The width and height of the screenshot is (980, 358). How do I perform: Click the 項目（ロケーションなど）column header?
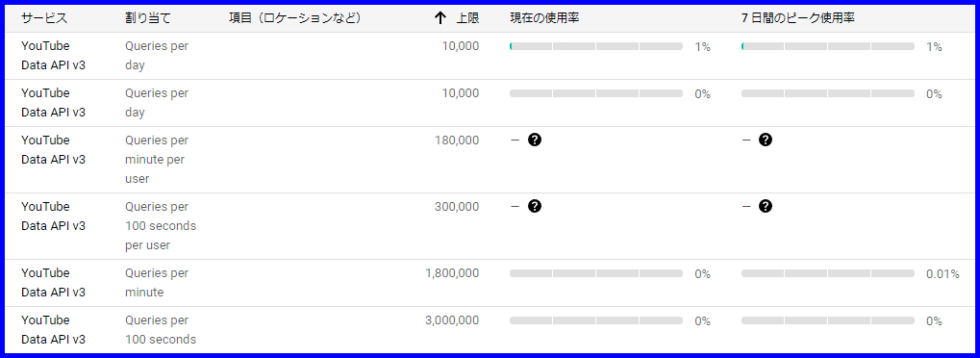pyautogui.click(x=295, y=18)
